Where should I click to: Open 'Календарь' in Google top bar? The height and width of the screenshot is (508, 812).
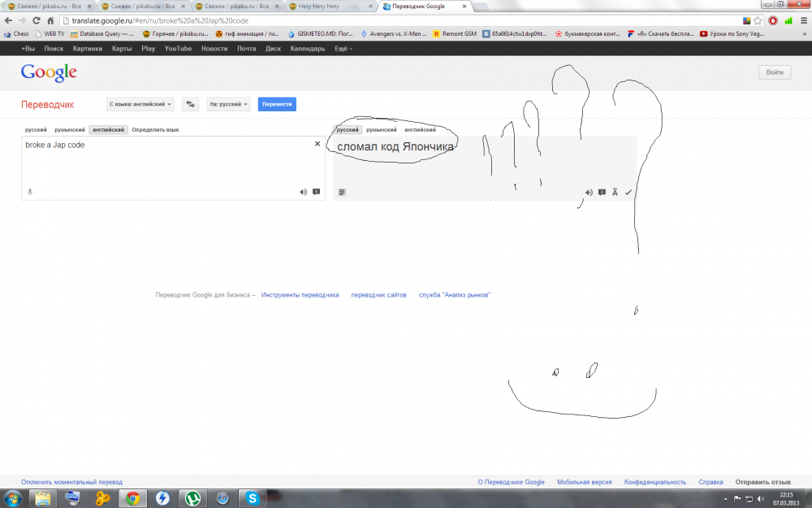(x=308, y=49)
